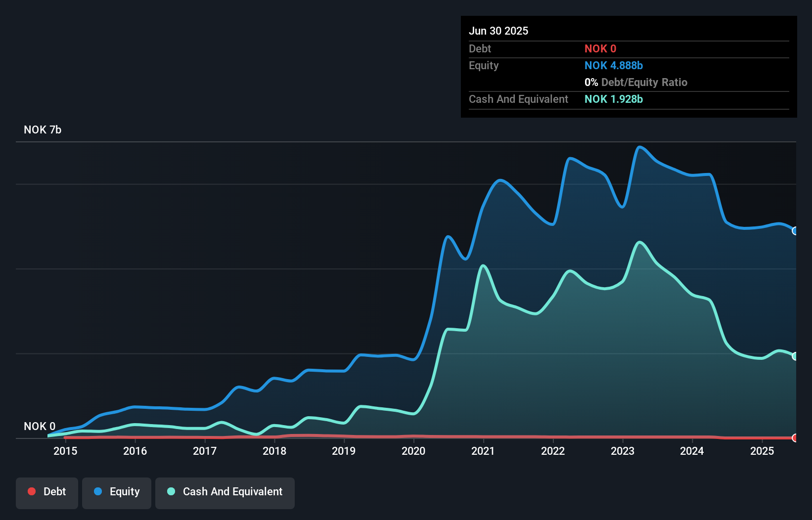Click the teal Cash And Equivalent legend dot

click(171, 491)
